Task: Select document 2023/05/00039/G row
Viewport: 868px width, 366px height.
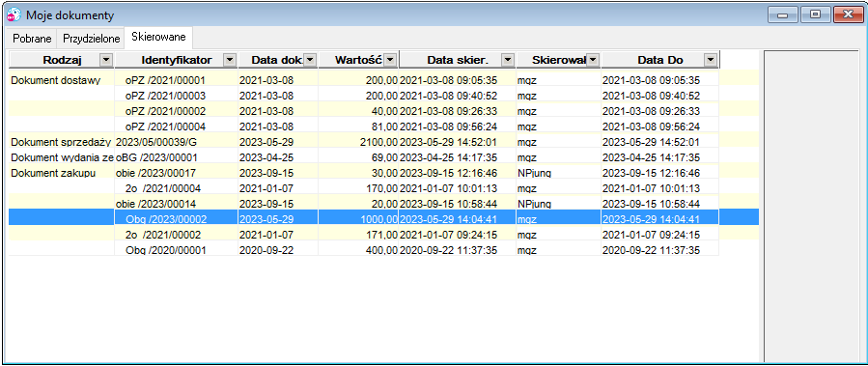Action: tap(383, 142)
